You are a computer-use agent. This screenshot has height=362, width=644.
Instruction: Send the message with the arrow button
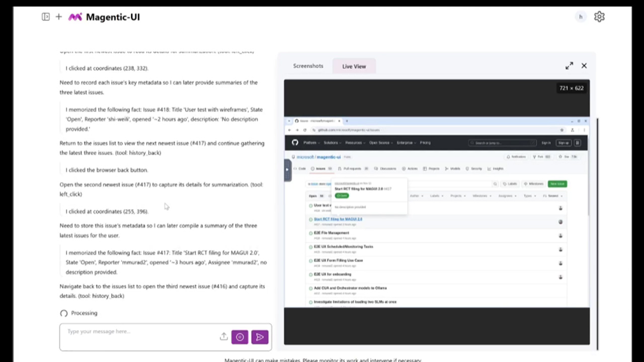point(260,337)
